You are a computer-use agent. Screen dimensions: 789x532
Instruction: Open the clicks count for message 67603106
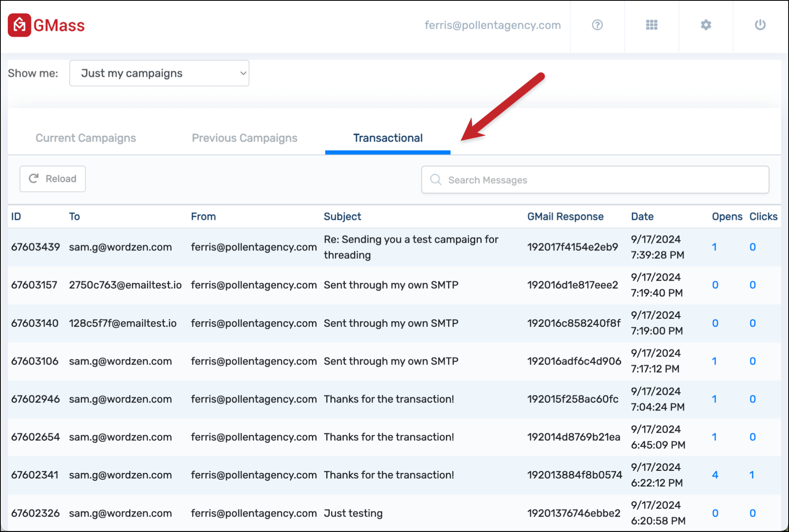(x=753, y=361)
